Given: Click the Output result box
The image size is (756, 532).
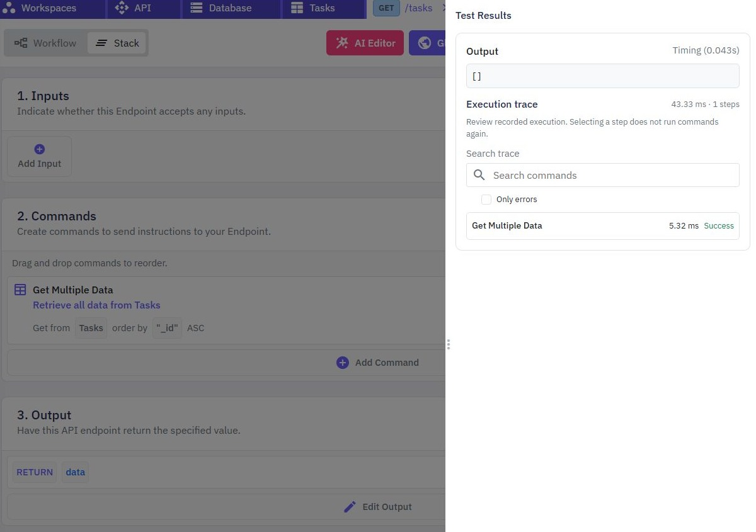Looking at the screenshot, I should 602,76.
